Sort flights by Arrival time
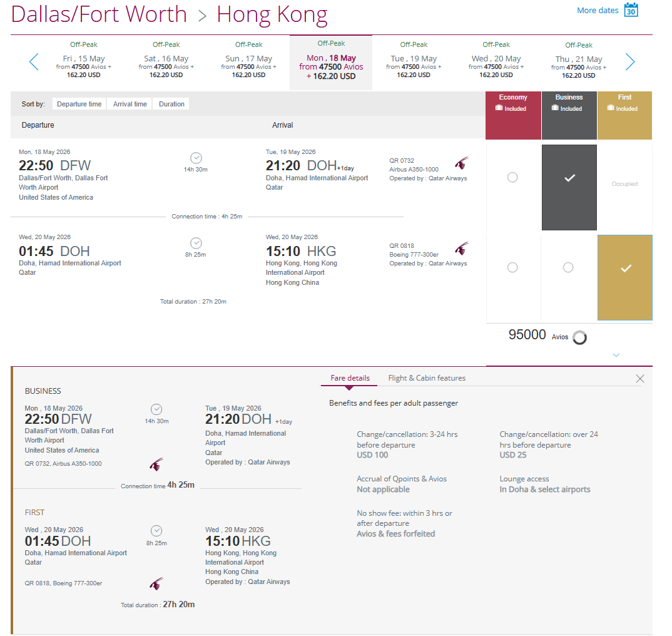672x636 pixels. tap(130, 104)
